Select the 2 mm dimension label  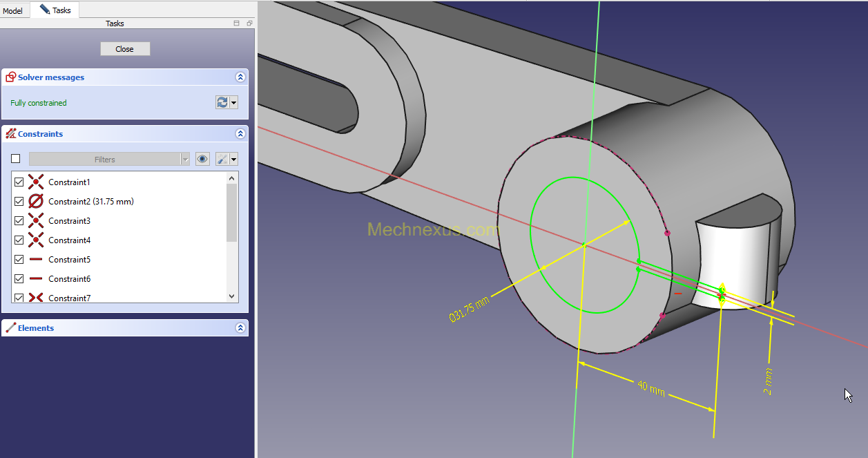(x=768, y=381)
